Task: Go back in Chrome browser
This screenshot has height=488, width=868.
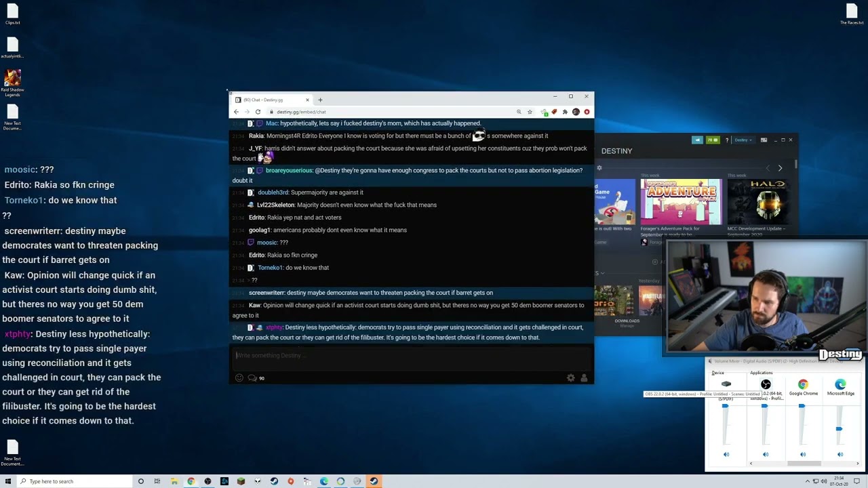Action: [x=236, y=112]
